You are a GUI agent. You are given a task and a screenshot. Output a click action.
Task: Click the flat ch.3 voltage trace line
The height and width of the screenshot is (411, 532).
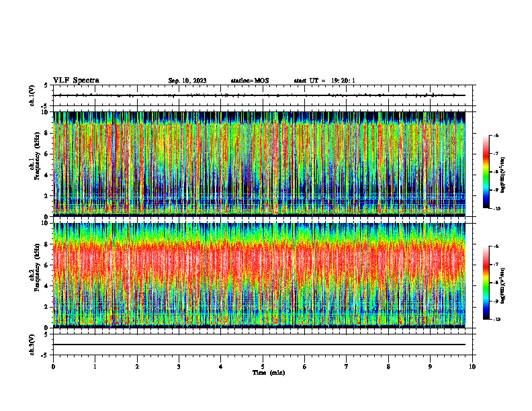tap(259, 345)
